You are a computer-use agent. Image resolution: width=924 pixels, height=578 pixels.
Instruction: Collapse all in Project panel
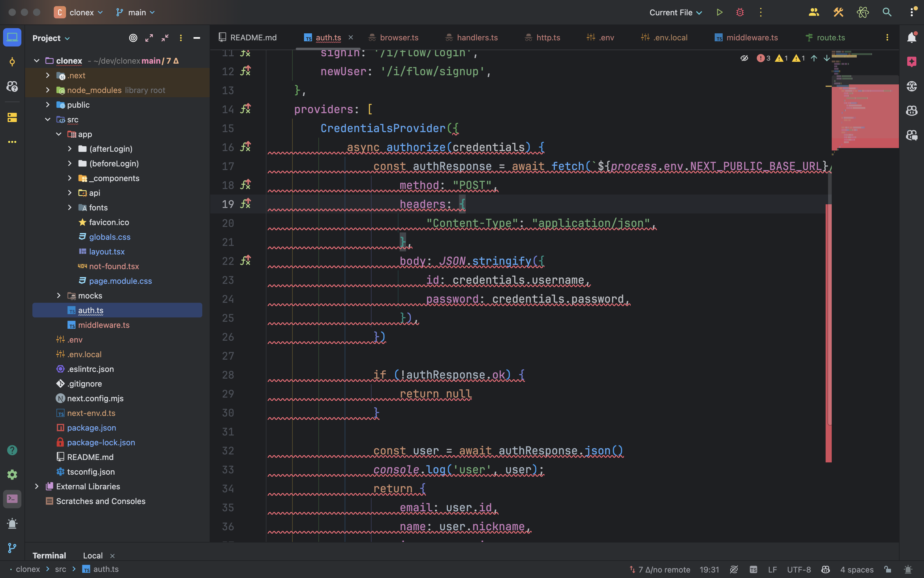click(165, 38)
